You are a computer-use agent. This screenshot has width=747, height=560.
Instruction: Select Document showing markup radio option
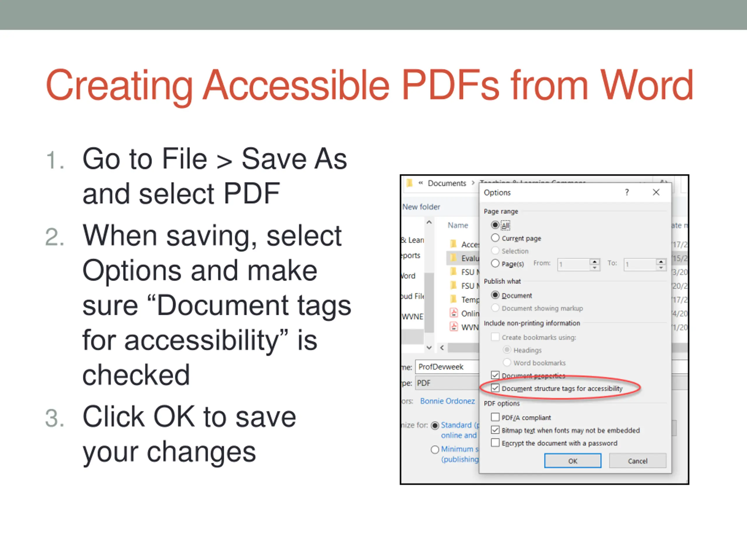495,308
